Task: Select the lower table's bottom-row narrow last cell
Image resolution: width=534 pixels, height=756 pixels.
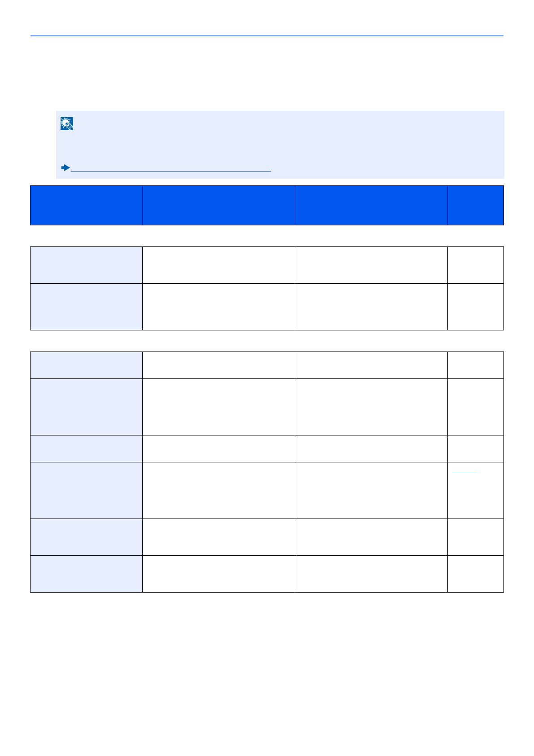Action: click(475, 574)
